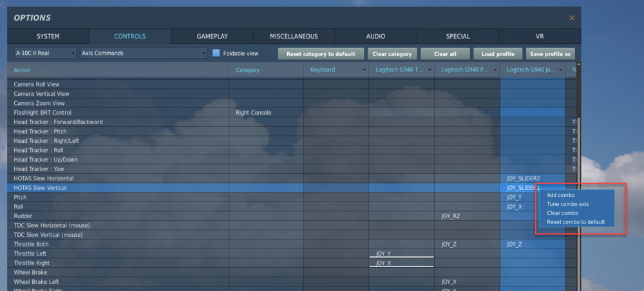
Task: Select the HOTAS Slew Vertical row
Action: (x=292, y=188)
